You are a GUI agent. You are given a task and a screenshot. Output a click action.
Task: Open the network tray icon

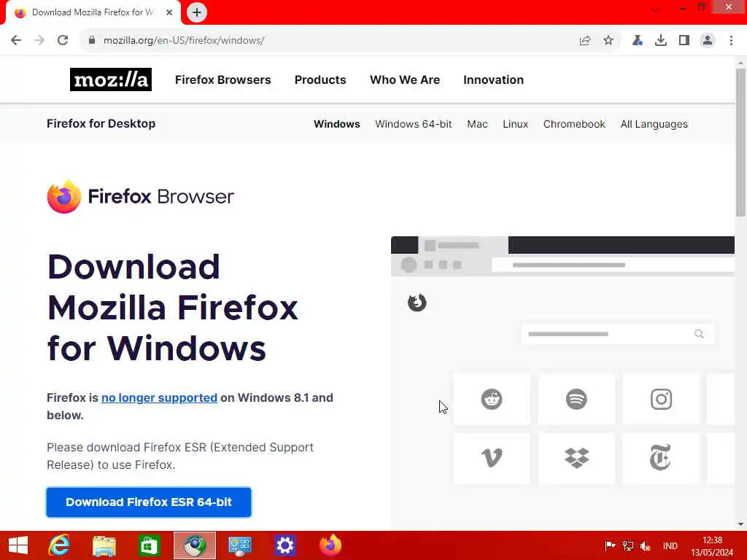coord(628,545)
